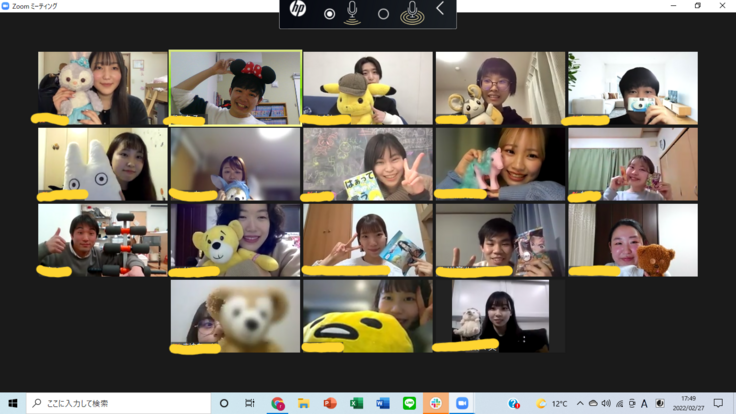
Task: Open the LINE app in the taskbar
Action: click(x=409, y=403)
